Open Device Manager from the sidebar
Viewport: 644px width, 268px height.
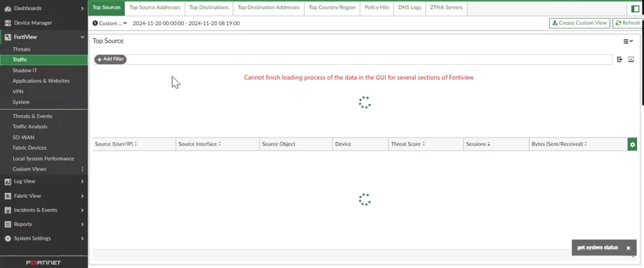[44, 23]
